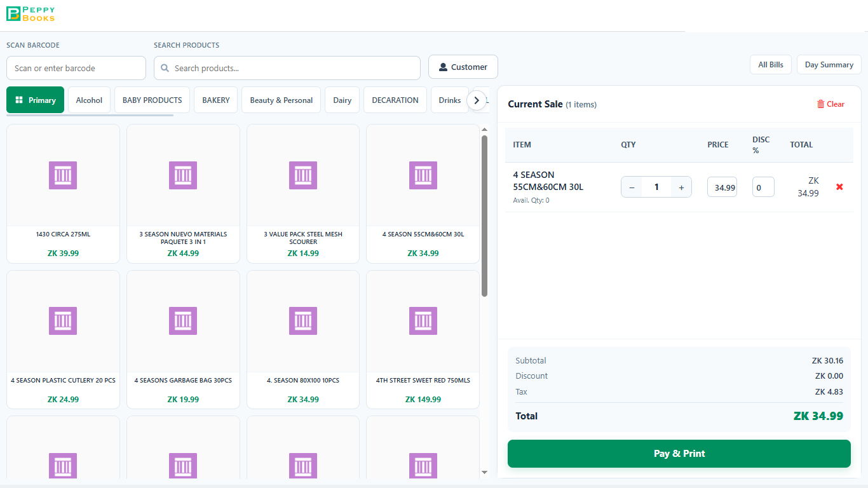Switch to the Drinks category
Screen dimensions: 868x488
point(449,100)
